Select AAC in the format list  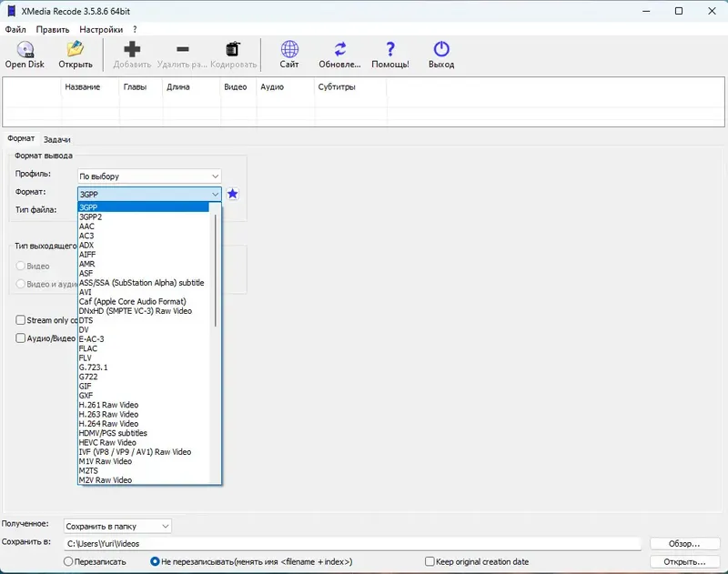[x=144, y=226]
